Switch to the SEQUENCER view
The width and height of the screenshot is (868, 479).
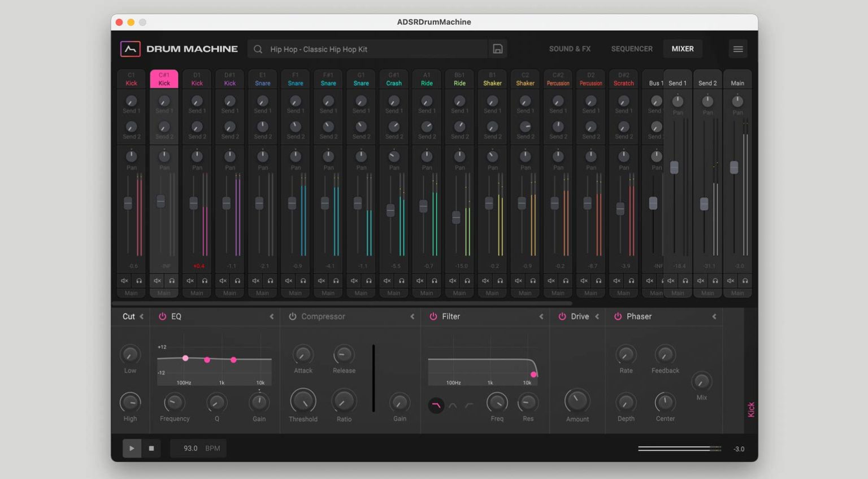tap(631, 49)
